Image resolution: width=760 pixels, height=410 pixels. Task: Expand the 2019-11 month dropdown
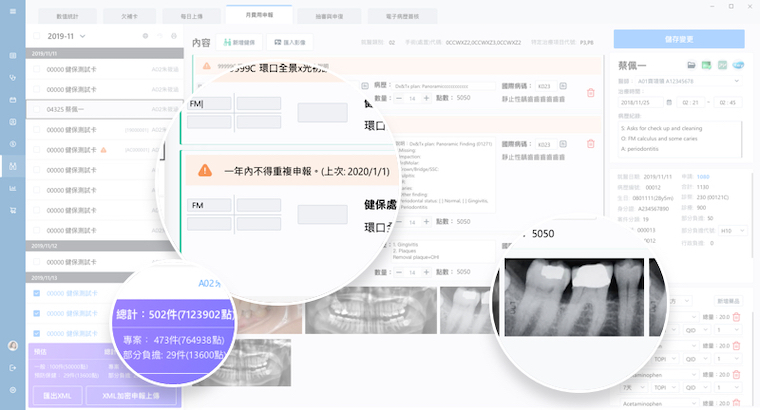82,37
